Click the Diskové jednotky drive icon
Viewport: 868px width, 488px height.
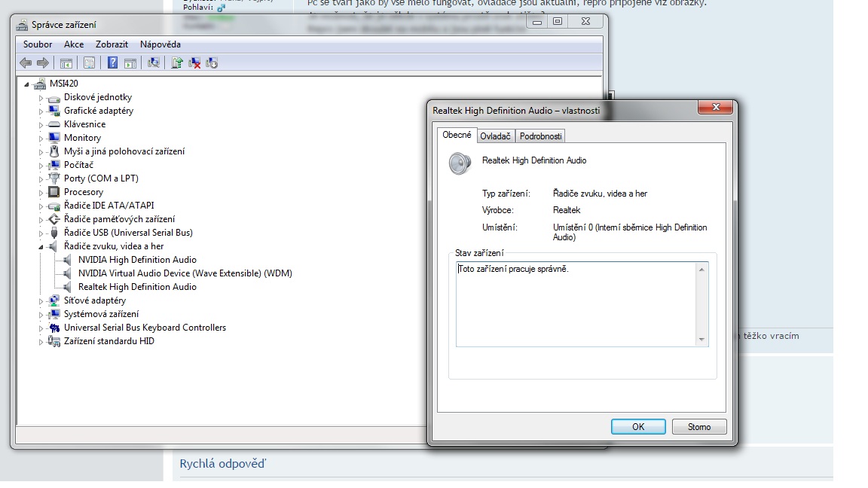click(53, 98)
